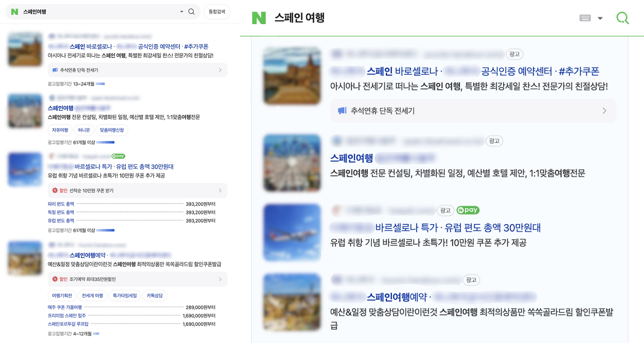Click thumbnail of 스페인여행예약 ad in left panel
Screen dimensions: 644x343
pos(25,258)
